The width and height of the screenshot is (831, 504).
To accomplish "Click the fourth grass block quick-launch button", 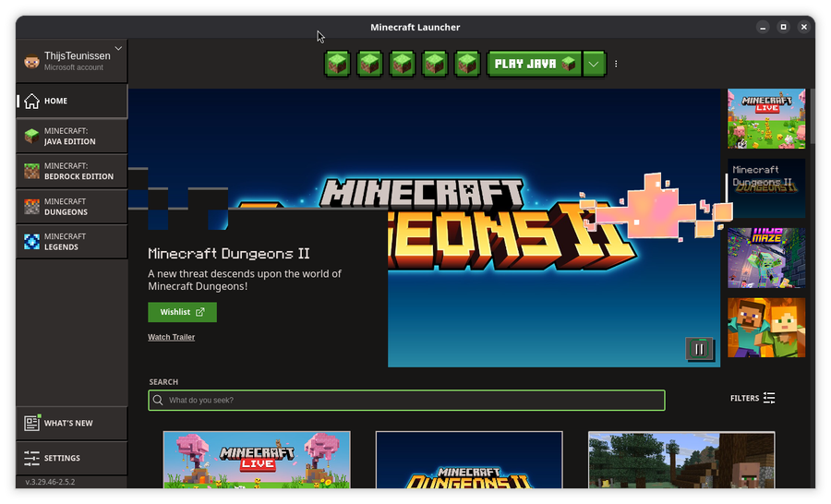I will pos(435,64).
